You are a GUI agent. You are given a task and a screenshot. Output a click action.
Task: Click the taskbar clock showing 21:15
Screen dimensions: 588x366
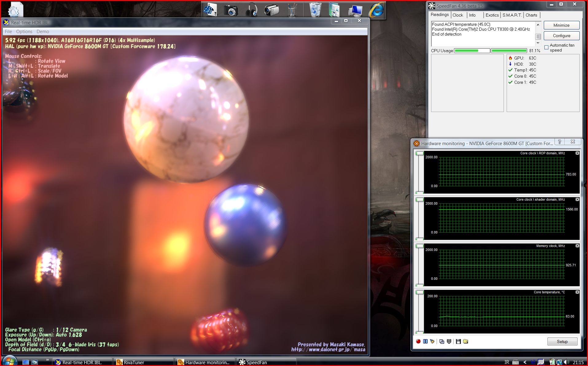coord(578,362)
